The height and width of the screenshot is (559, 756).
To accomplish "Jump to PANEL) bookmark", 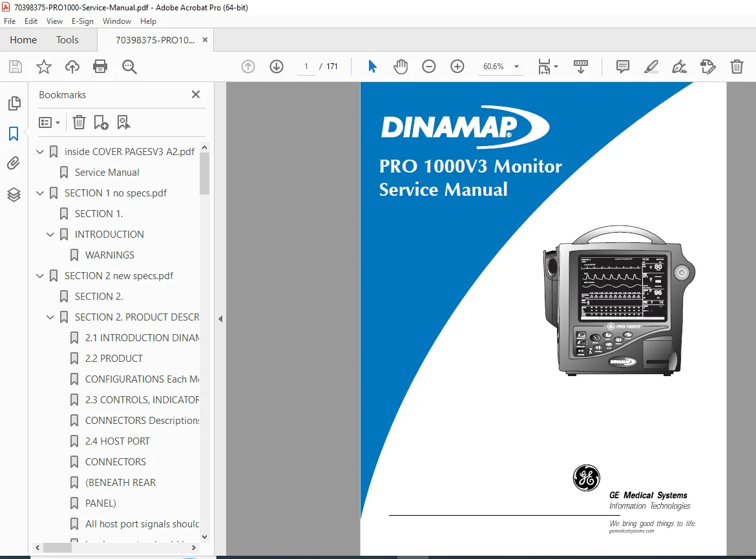I will pos(100,503).
